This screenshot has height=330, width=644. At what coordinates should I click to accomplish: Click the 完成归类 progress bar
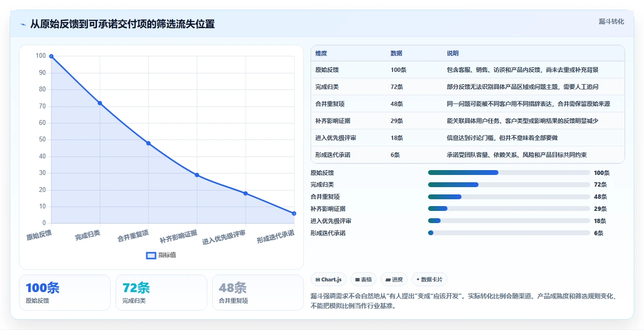pyautogui.click(x=509, y=185)
